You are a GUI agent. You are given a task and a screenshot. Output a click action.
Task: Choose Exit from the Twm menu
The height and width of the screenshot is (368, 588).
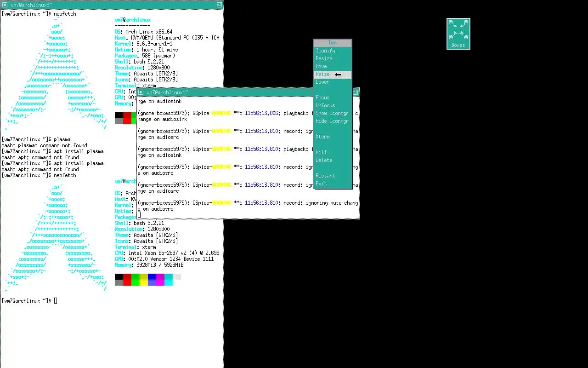(333, 184)
